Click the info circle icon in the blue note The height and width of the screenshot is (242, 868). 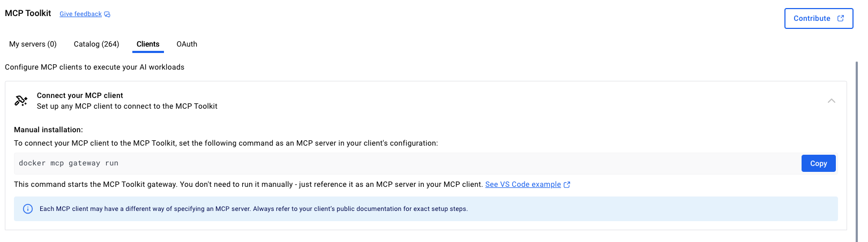coord(28,209)
